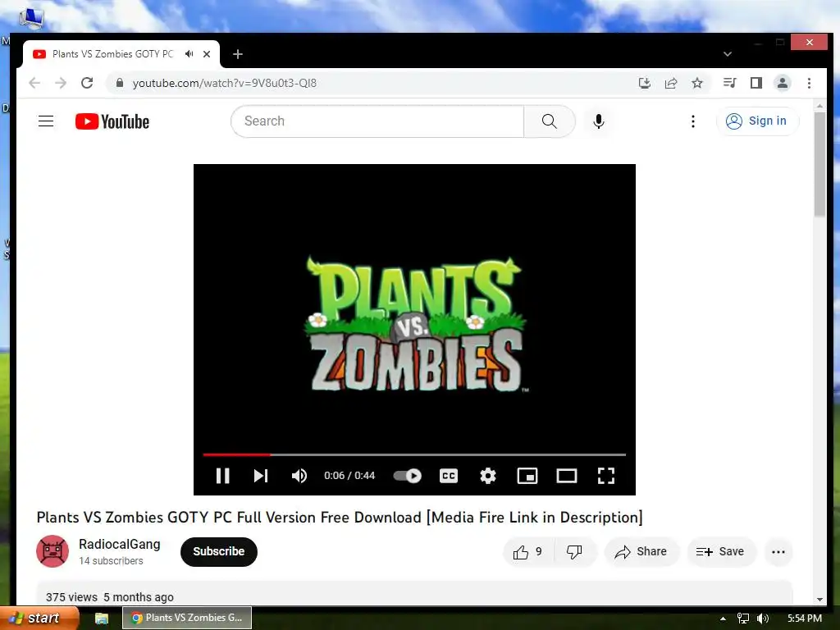Open more actions below video
840x630 pixels.
778,552
